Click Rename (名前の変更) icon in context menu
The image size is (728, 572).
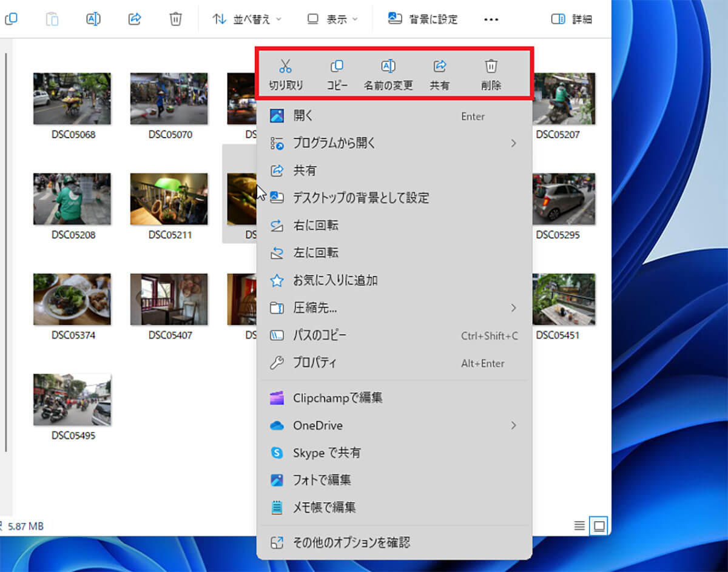pos(388,66)
